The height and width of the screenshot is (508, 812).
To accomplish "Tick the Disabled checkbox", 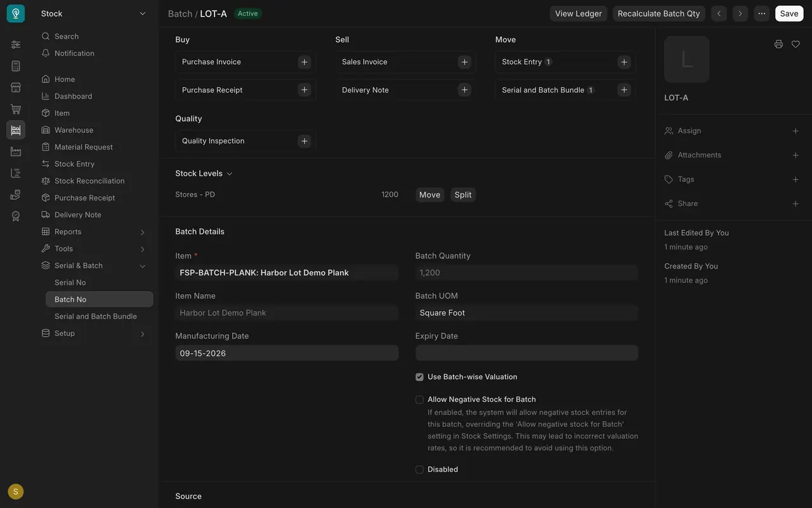I will coord(419,469).
